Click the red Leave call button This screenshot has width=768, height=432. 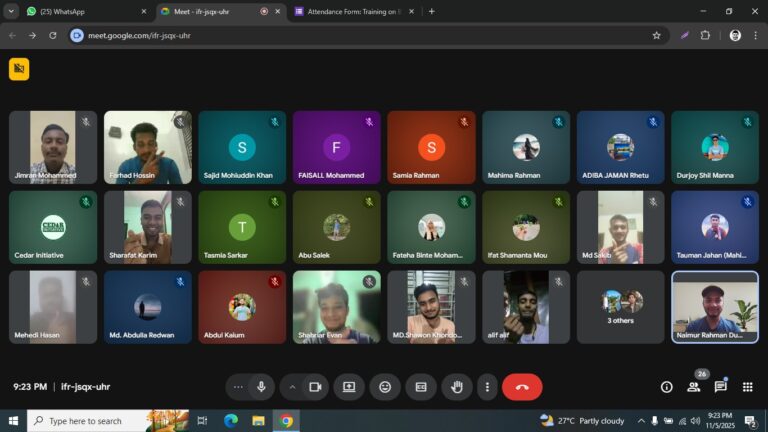[x=522, y=387]
